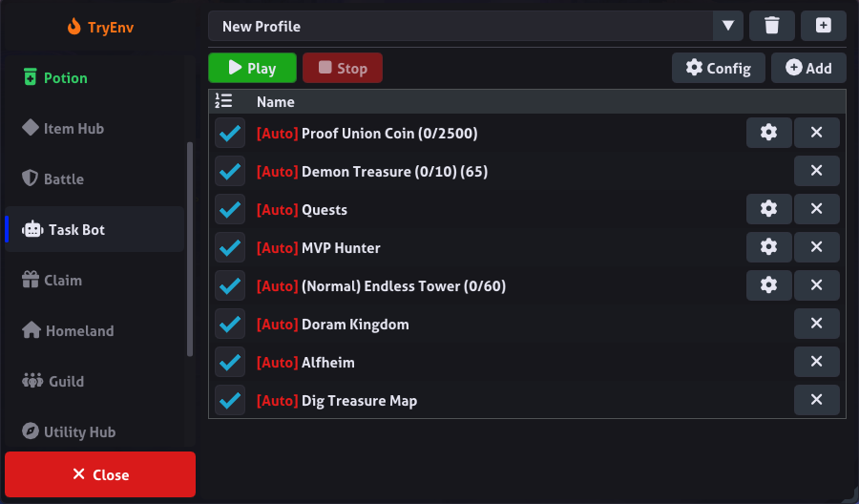Screen dimensions: 859x504
Task: Click the Add task button
Action: pyautogui.click(x=808, y=68)
